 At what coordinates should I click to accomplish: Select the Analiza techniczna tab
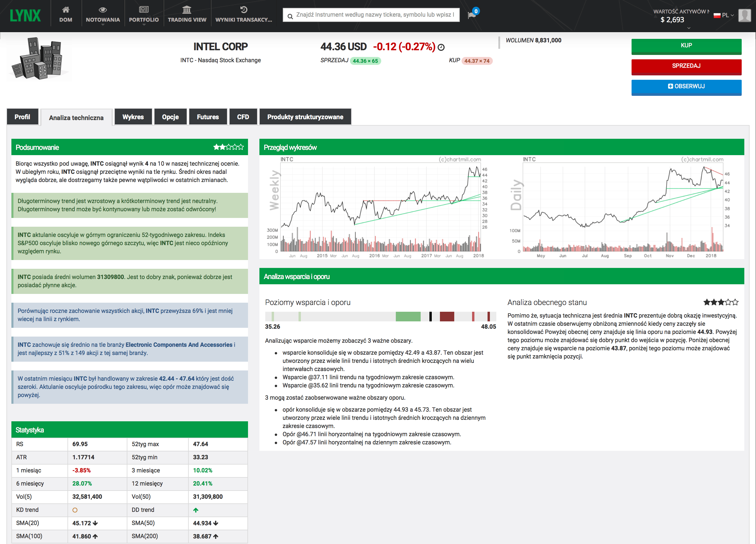point(76,117)
